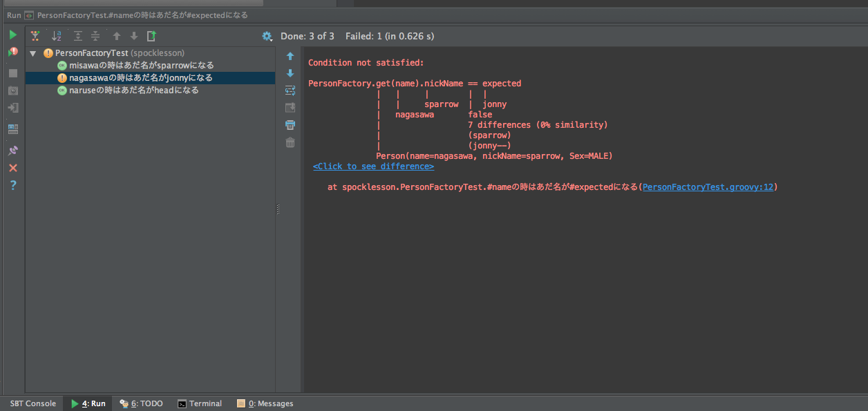Image resolution: width=868 pixels, height=411 pixels.
Task: Click the exit arrow icon in left strip
Action: [x=12, y=108]
